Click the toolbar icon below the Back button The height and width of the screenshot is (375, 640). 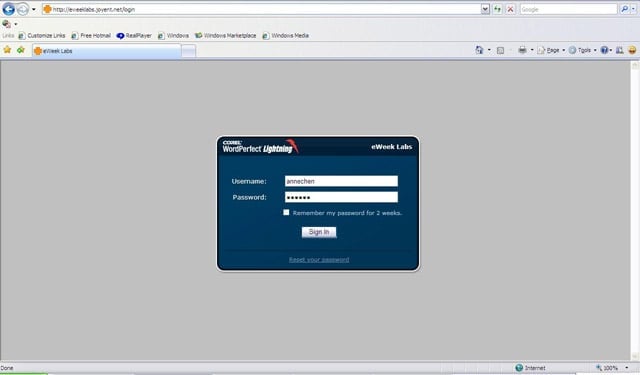tap(7, 24)
